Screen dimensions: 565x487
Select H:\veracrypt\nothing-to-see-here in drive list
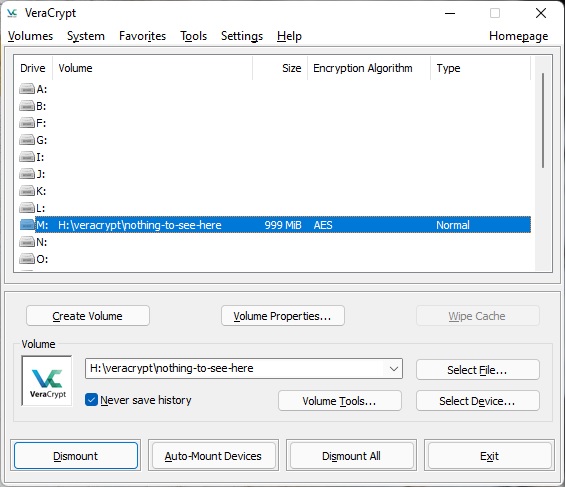click(x=140, y=225)
